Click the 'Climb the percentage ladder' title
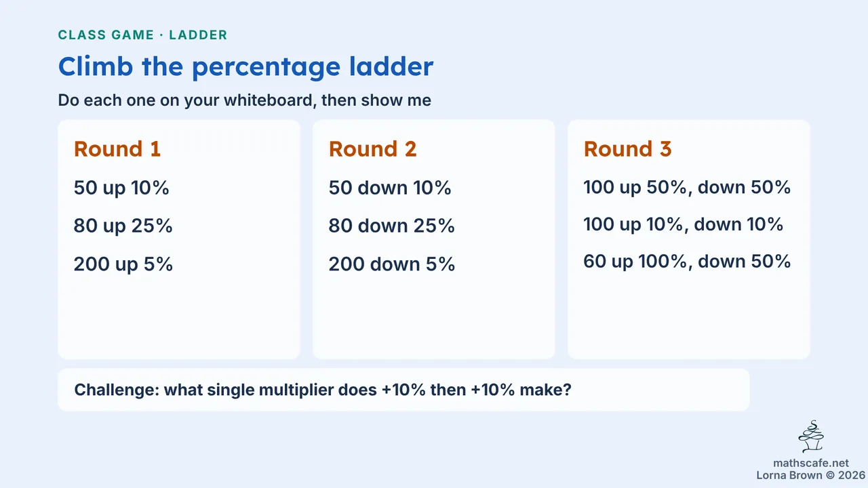Image resolution: width=868 pixels, height=488 pixels. 245,67
